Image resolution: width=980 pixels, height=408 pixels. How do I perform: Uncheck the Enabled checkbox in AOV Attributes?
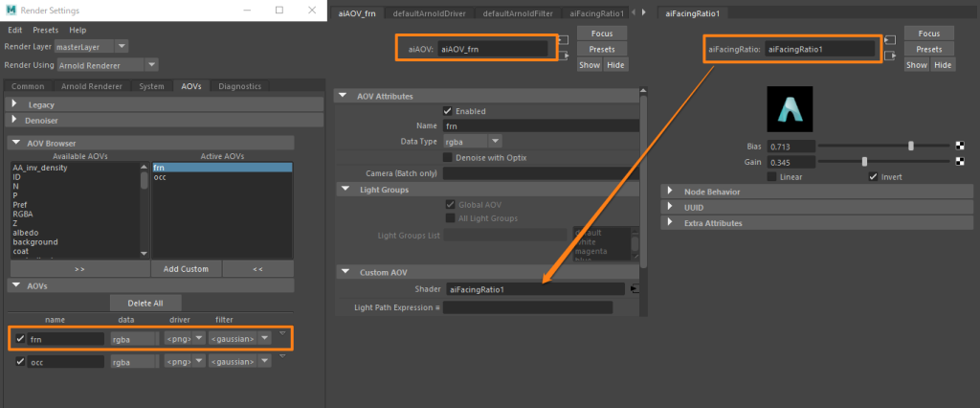(448, 111)
